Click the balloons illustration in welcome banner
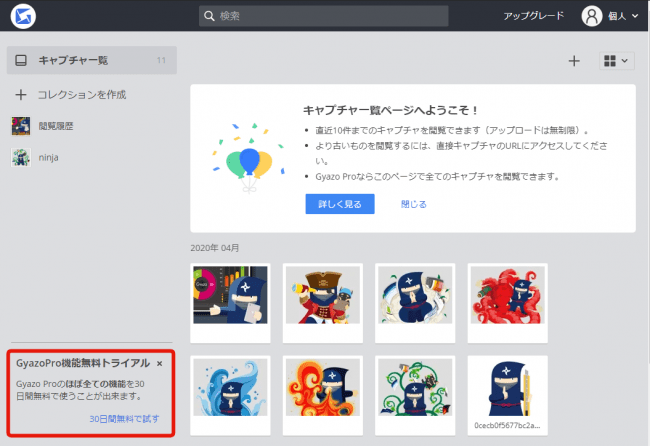 tap(249, 158)
